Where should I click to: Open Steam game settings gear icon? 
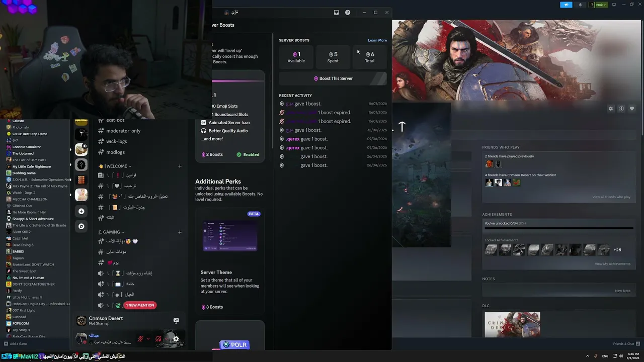click(611, 109)
